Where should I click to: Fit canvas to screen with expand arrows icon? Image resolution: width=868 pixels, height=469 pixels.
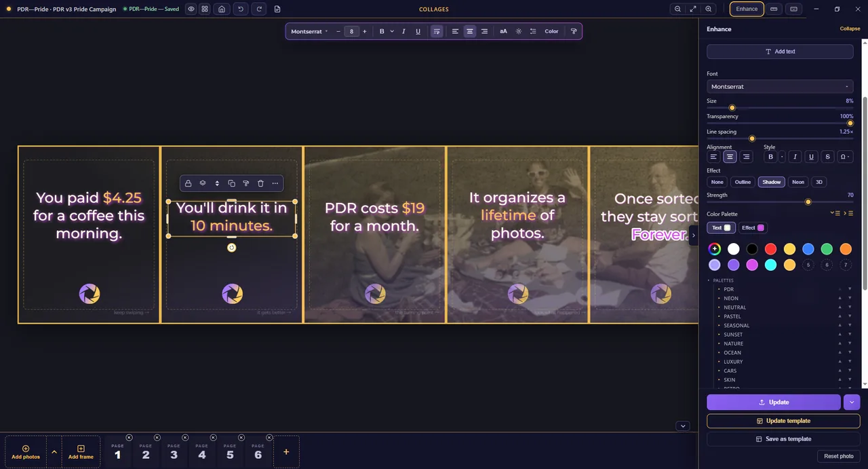693,9
